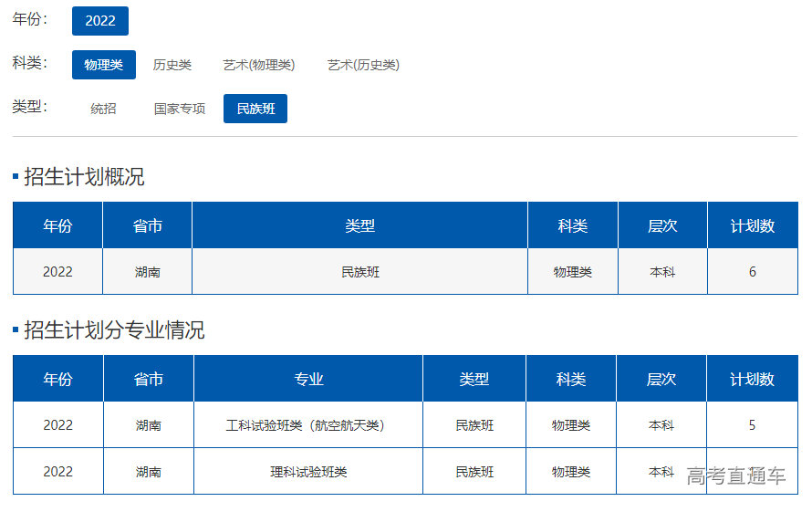Screen dimensions: 812x512
Task: Click 民族班 cell in the overview table row
Action: click(359, 272)
